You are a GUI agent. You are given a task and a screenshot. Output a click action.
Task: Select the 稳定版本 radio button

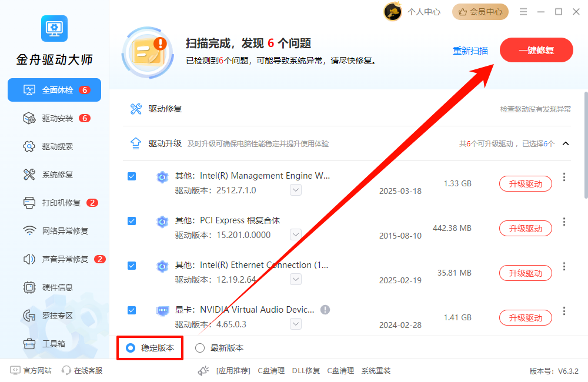(x=131, y=348)
